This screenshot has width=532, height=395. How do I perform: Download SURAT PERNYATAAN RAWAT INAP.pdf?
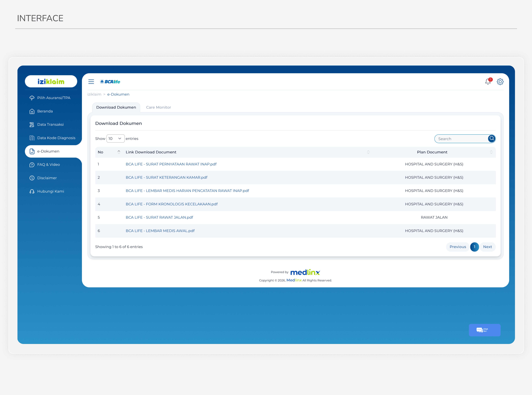(x=171, y=164)
